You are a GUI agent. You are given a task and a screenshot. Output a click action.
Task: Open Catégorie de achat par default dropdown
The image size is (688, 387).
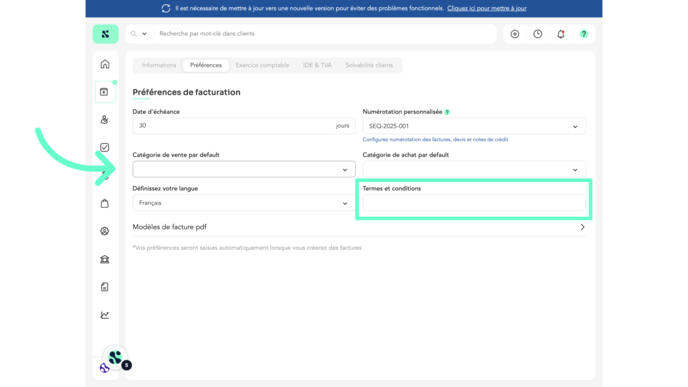pyautogui.click(x=474, y=169)
